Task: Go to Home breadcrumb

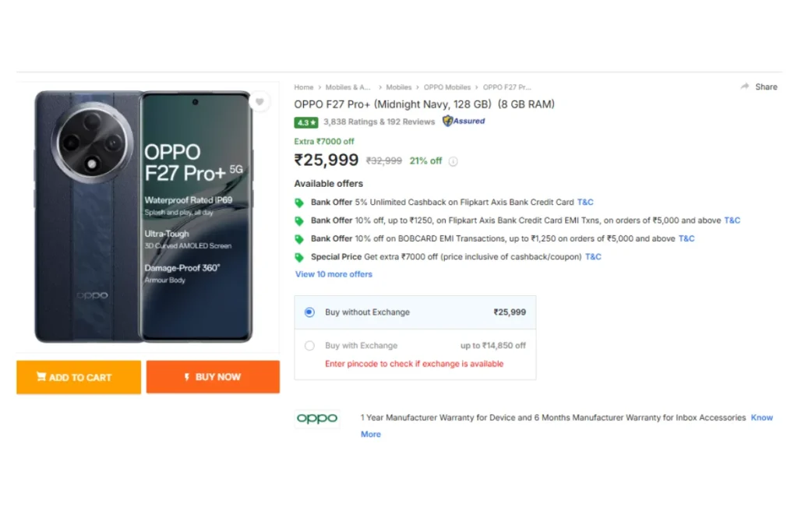Action: click(x=304, y=87)
